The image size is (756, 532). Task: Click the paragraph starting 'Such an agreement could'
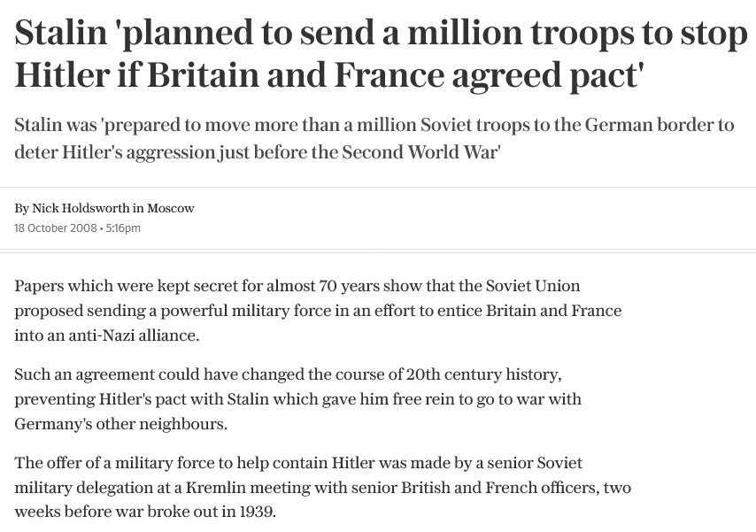pyautogui.click(x=298, y=399)
